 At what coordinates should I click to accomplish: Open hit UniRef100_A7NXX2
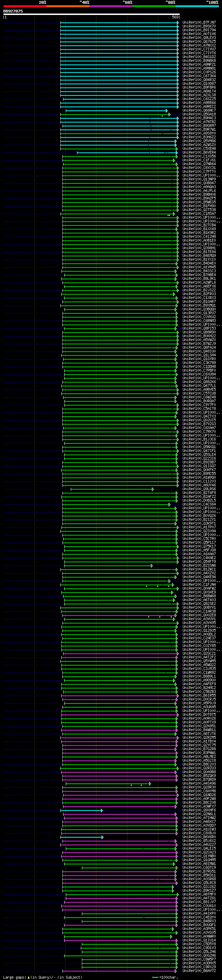(199, 45)
